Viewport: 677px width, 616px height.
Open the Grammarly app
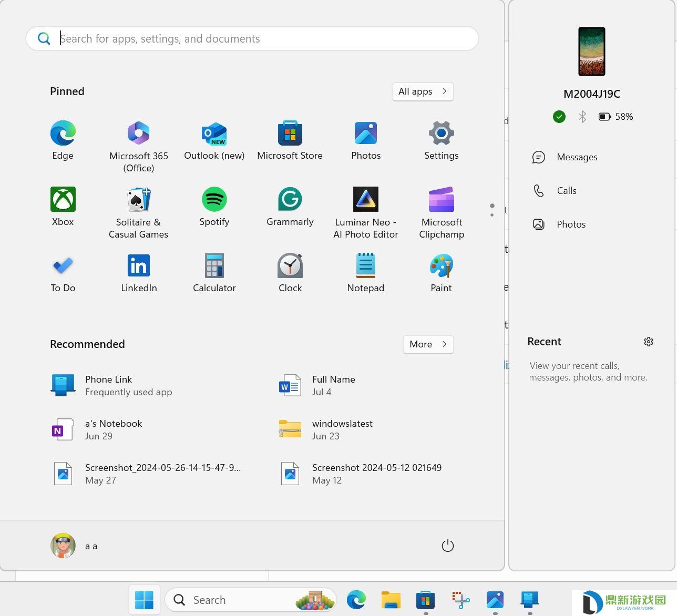[x=290, y=207]
